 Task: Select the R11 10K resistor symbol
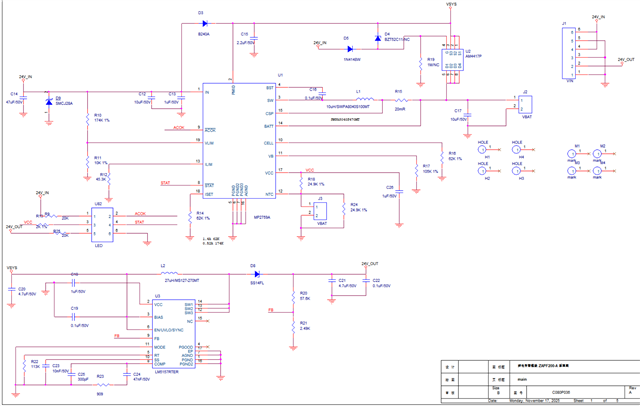(87, 162)
